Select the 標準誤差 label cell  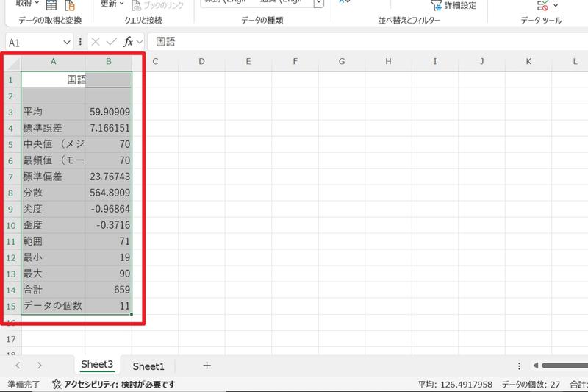pyautogui.click(x=53, y=128)
